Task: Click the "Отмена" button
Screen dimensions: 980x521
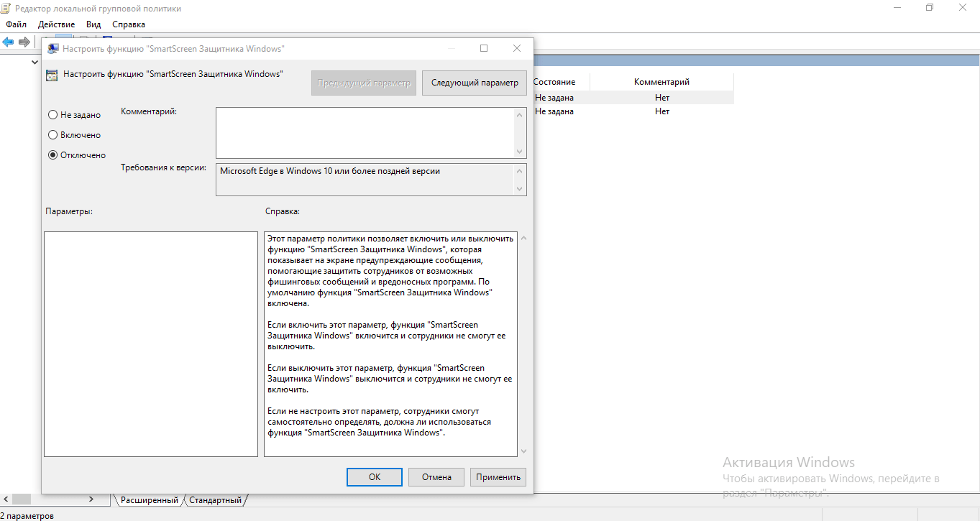Action: click(436, 476)
